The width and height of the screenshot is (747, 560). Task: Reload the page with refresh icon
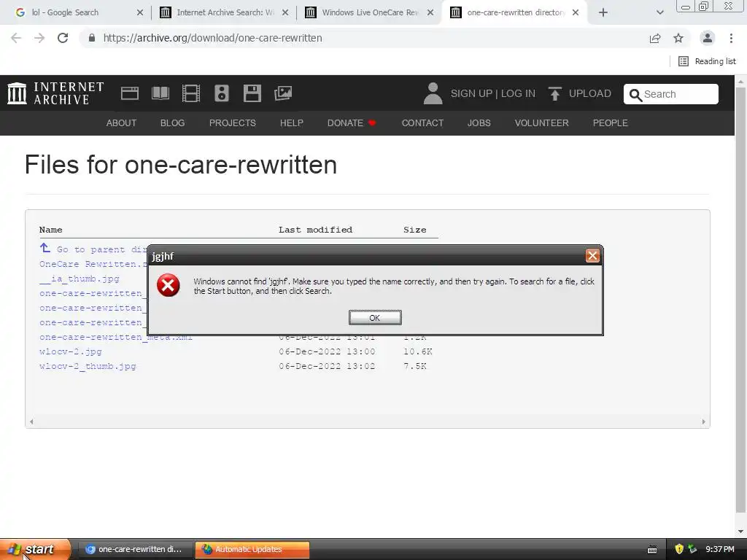tap(63, 38)
